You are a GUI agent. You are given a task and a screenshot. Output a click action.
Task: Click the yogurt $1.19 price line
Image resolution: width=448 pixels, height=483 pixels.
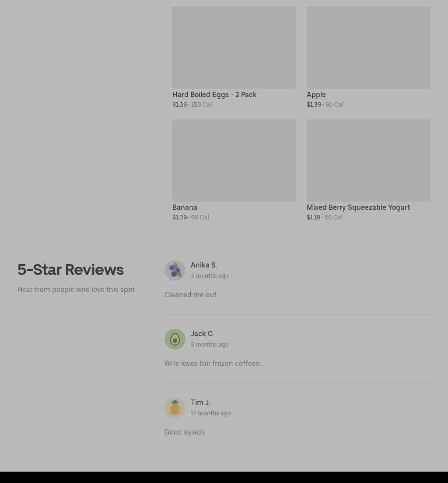[x=325, y=217]
